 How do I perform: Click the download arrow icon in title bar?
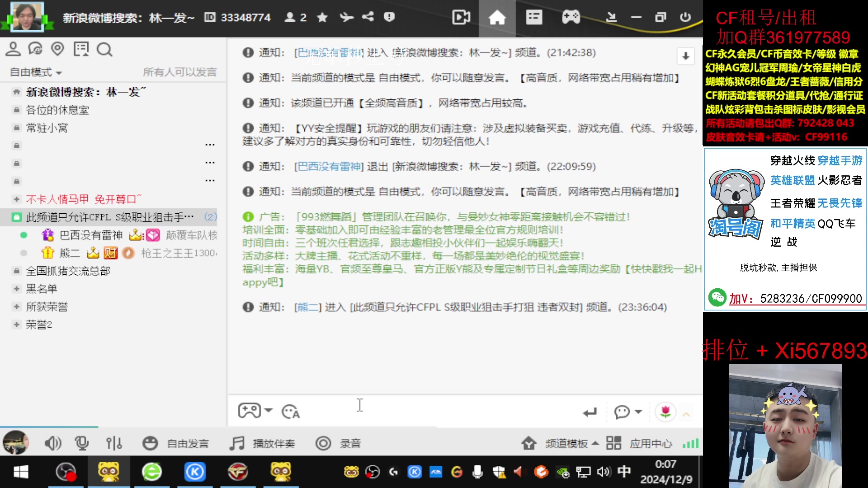(611, 18)
